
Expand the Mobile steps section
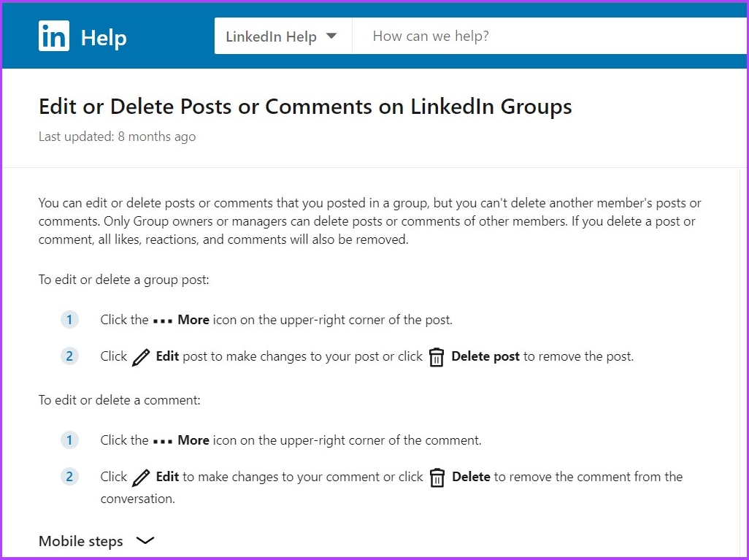coord(96,541)
